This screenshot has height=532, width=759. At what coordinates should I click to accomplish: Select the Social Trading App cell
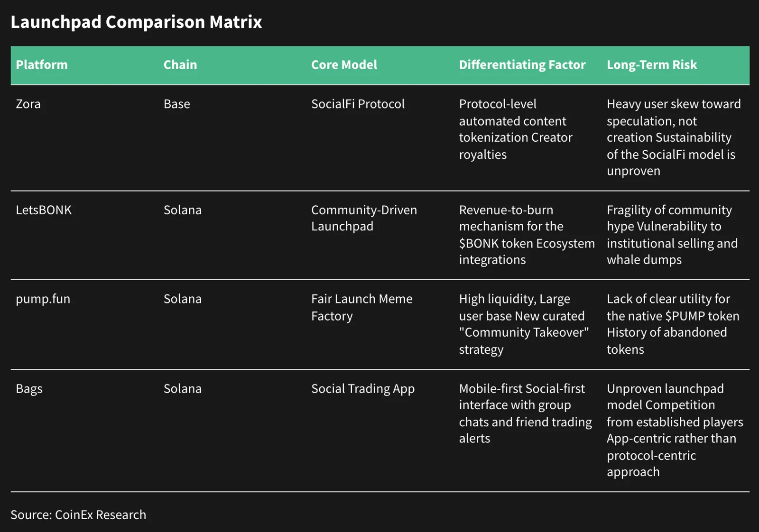pyautogui.click(x=363, y=389)
